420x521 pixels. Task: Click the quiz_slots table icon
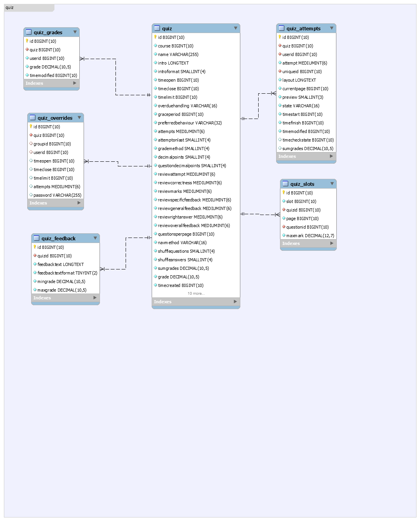point(285,184)
